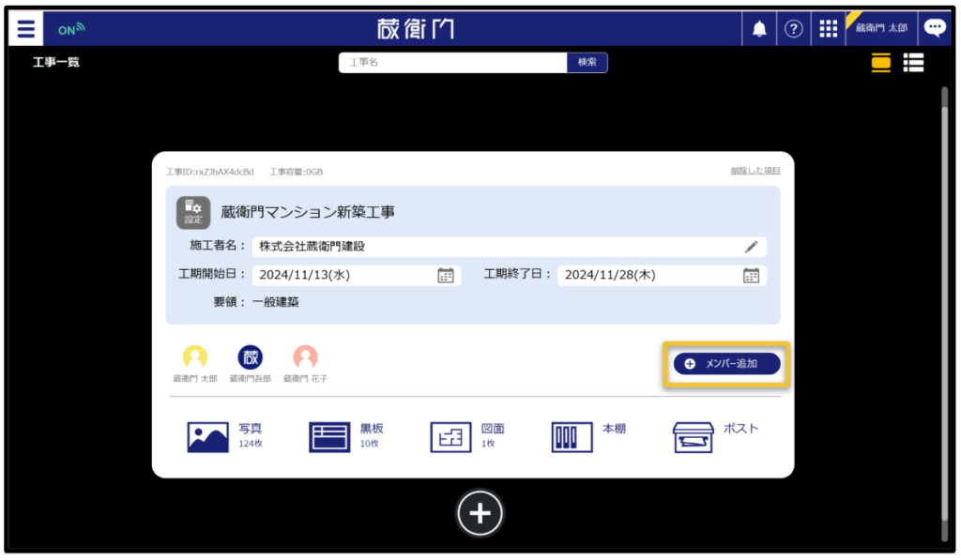Open calendar picker for 工期終了日
Viewport: 961px width, 560px height.
tap(751, 275)
